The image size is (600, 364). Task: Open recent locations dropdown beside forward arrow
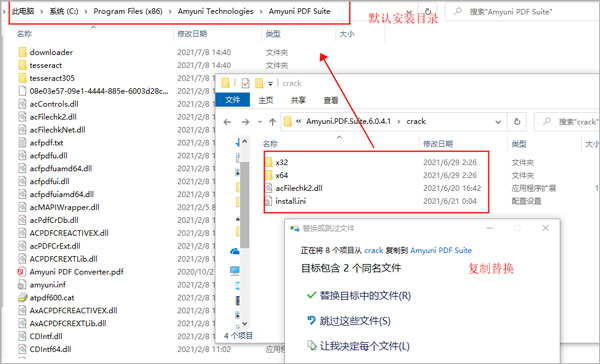click(x=260, y=122)
